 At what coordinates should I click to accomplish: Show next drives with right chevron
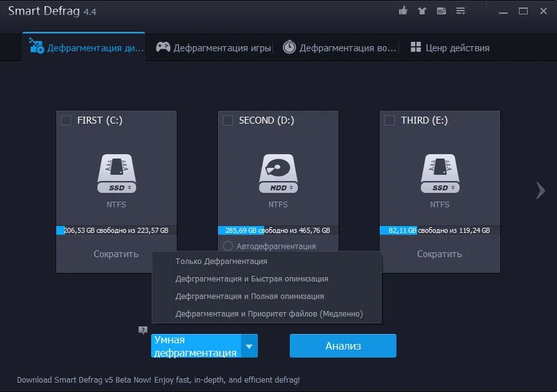point(540,190)
